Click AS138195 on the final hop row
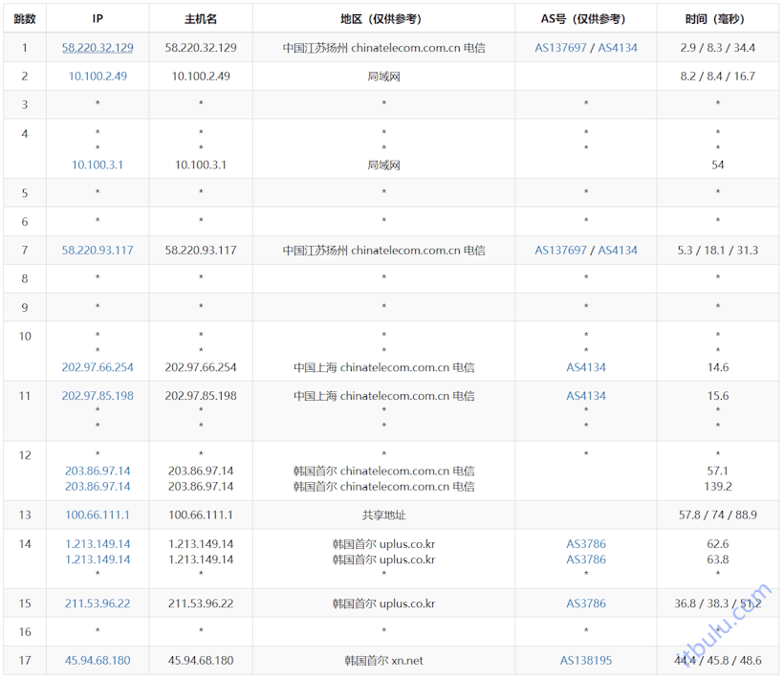Image resolution: width=784 pixels, height=680 pixels. pyautogui.click(x=584, y=660)
